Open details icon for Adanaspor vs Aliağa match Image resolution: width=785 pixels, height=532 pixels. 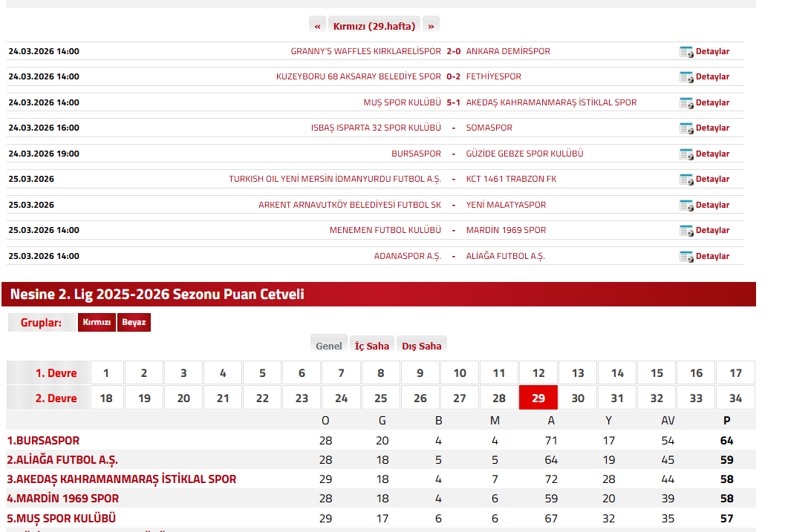(686, 257)
